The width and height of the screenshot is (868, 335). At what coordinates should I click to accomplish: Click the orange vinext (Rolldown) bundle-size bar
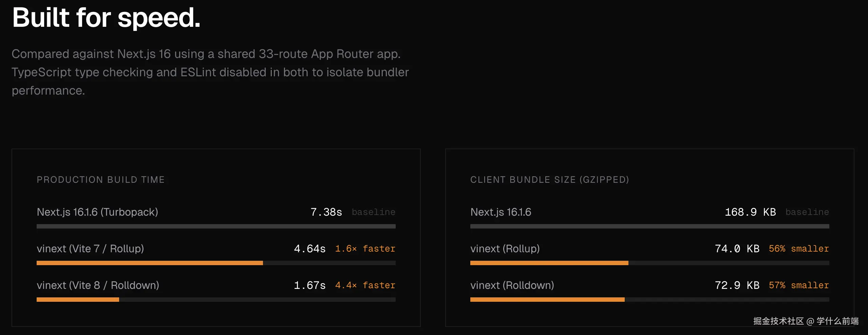pyautogui.click(x=547, y=299)
